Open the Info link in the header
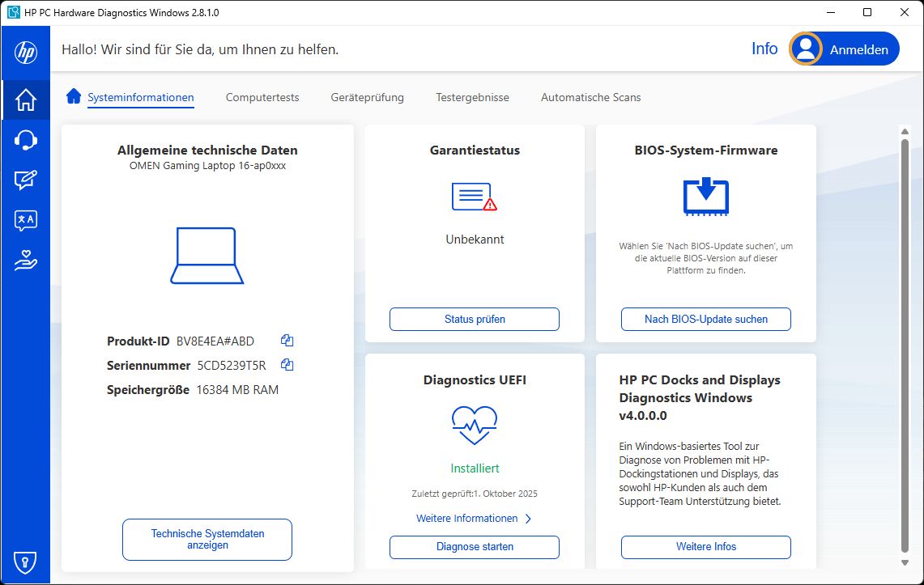The width and height of the screenshot is (924, 585). pyautogui.click(x=764, y=49)
